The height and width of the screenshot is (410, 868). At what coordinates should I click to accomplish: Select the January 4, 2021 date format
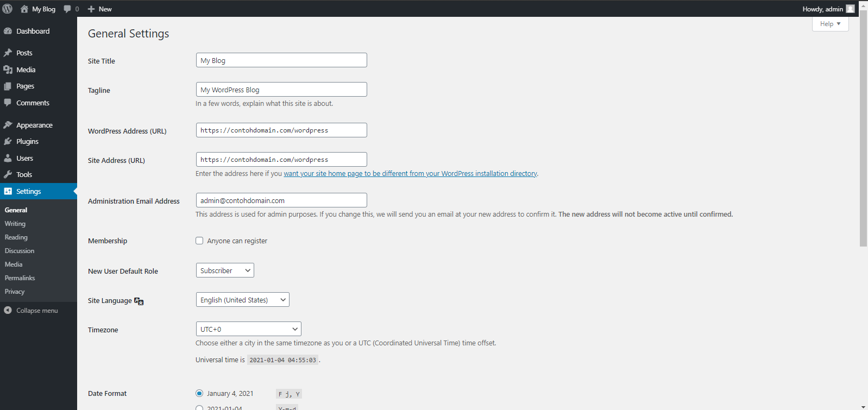coord(199,393)
